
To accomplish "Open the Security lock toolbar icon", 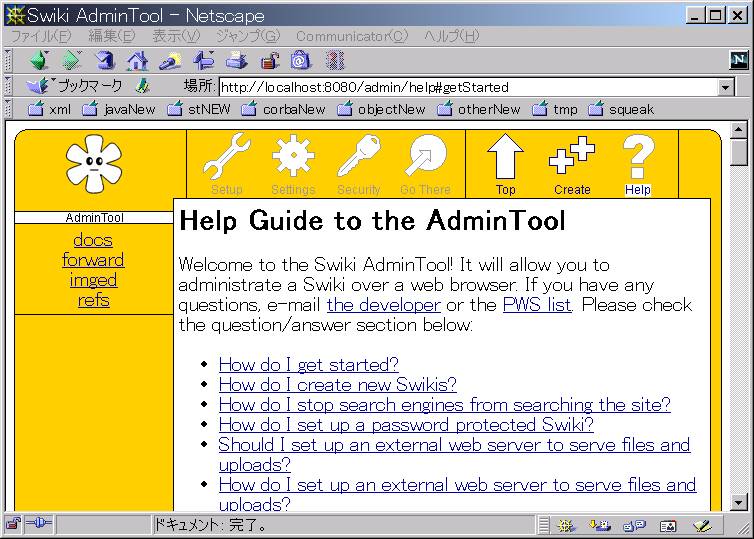I will tap(270, 61).
